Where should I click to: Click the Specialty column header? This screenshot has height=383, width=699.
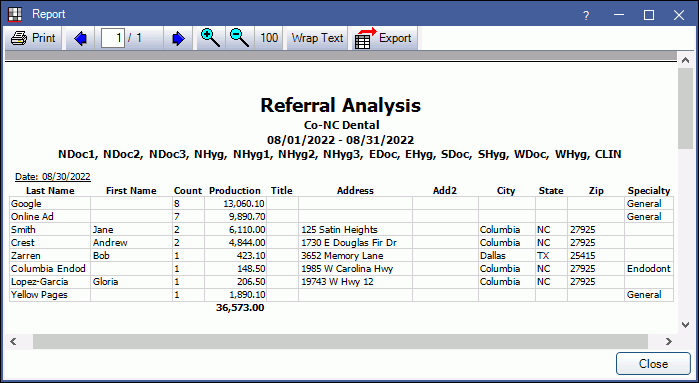coord(649,191)
